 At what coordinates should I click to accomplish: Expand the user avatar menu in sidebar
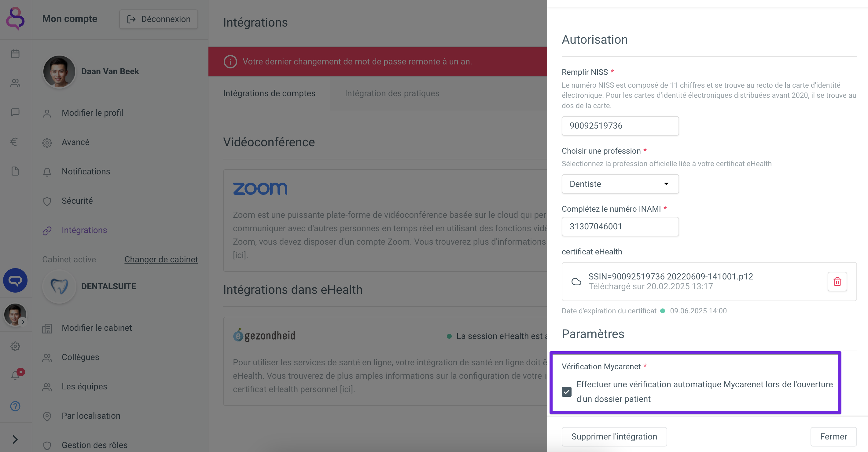tap(15, 315)
